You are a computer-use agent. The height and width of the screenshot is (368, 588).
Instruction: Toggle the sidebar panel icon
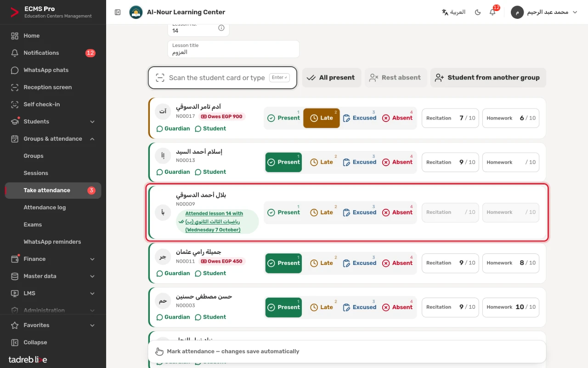(118, 12)
